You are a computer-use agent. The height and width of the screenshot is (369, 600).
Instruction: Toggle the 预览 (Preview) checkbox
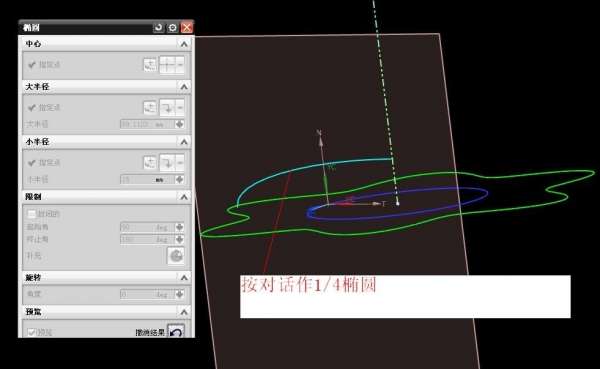(32, 332)
